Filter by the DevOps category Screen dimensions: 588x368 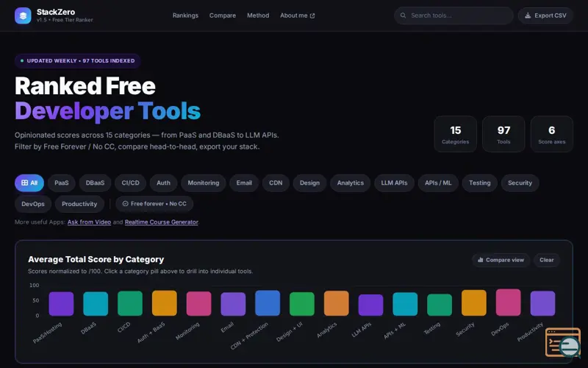pyautogui.click(x=33, y=204)
